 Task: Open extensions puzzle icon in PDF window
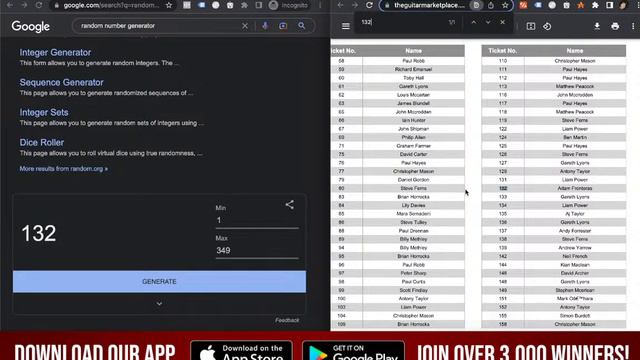click(x=595, y=5)
